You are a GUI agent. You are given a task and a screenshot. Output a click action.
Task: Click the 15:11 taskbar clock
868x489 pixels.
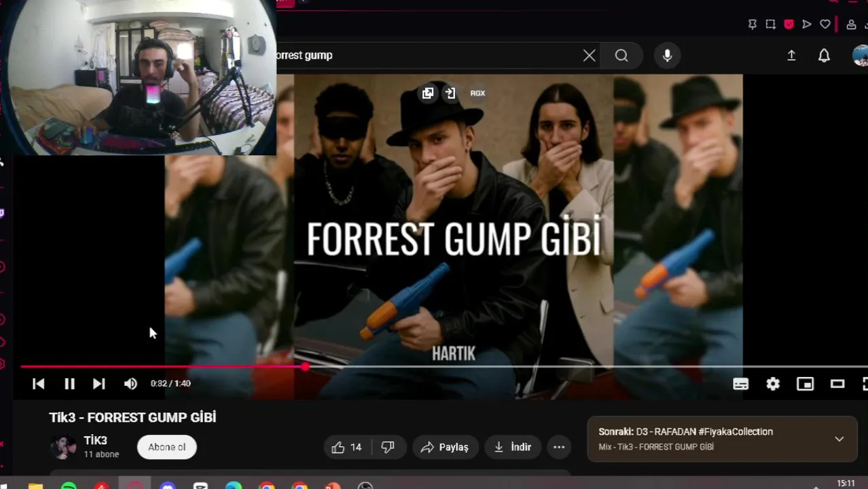(x=846, y=484)
